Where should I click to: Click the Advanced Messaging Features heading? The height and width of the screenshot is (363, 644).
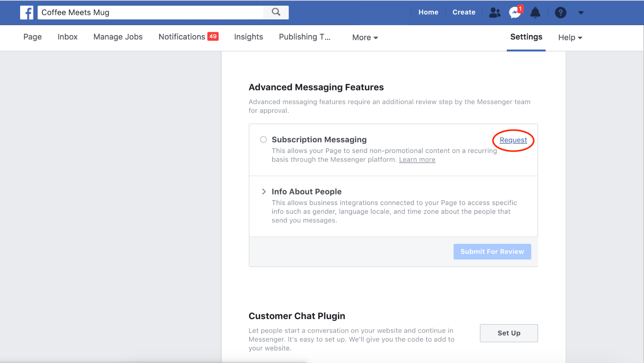point(316,87)
